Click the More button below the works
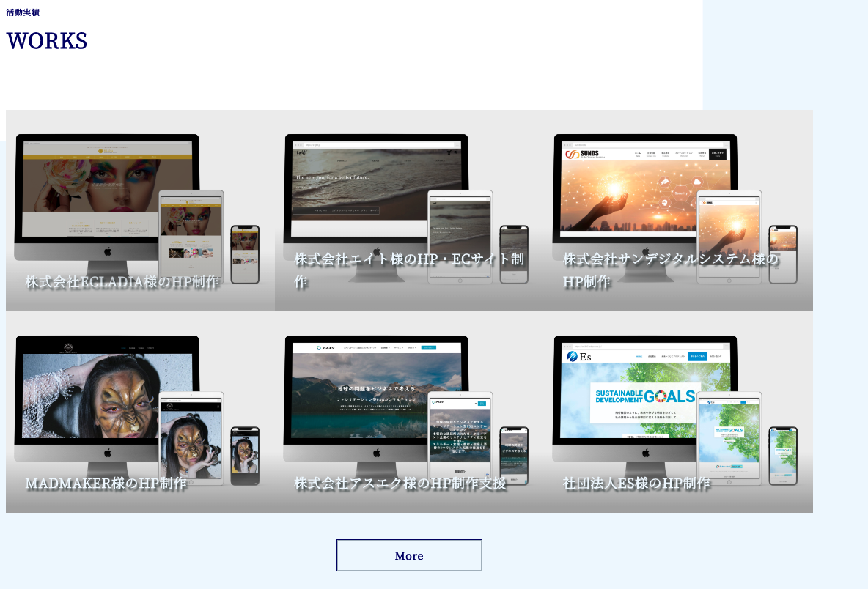The width and height of the screenshot is (868, 589). 409,555
